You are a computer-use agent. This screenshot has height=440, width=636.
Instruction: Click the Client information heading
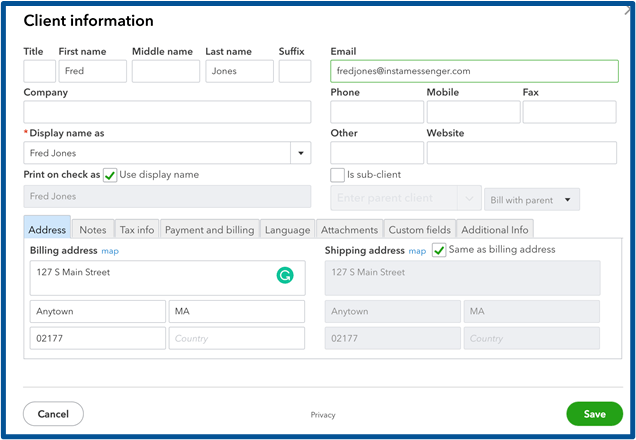click(x=88, y=21)
